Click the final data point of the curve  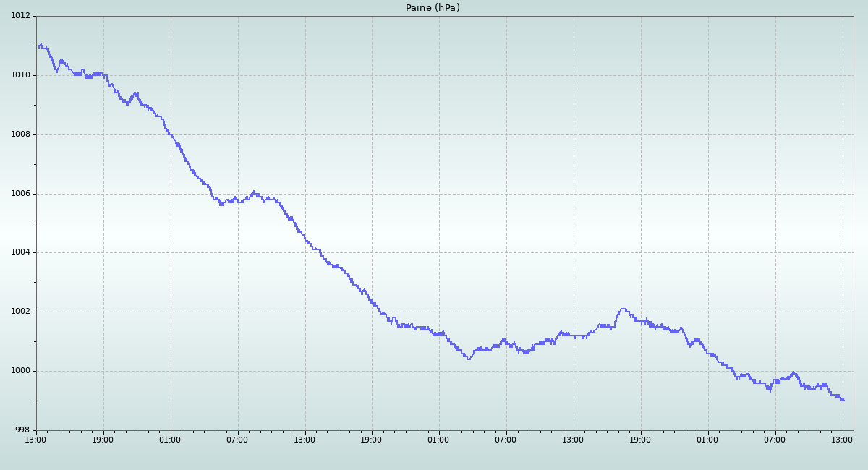[x=843, y=400]
